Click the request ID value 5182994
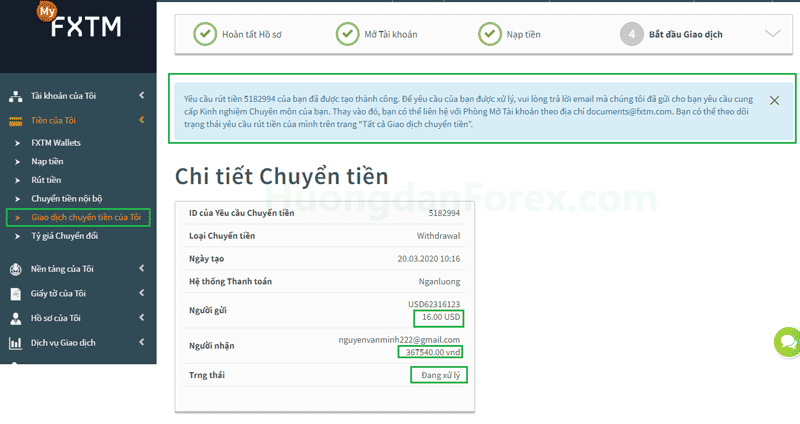This screenshot has width=800, height=424. [x=444, y=213]
